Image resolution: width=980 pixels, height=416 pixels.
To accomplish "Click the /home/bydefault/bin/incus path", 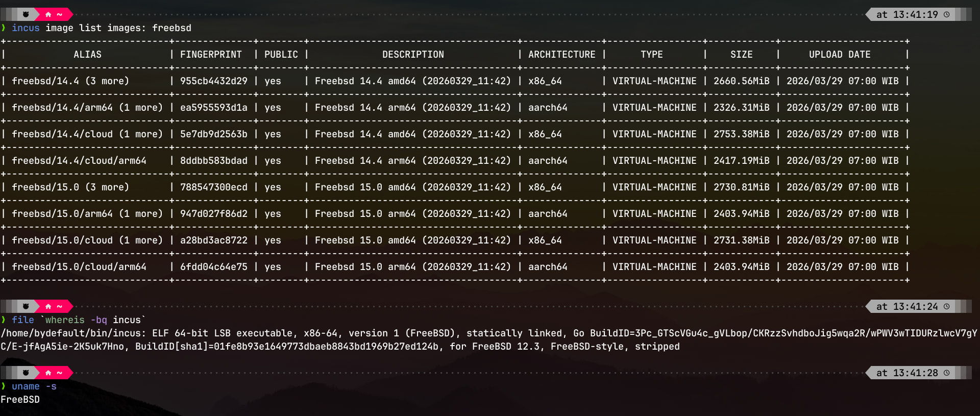I will 73,333.
